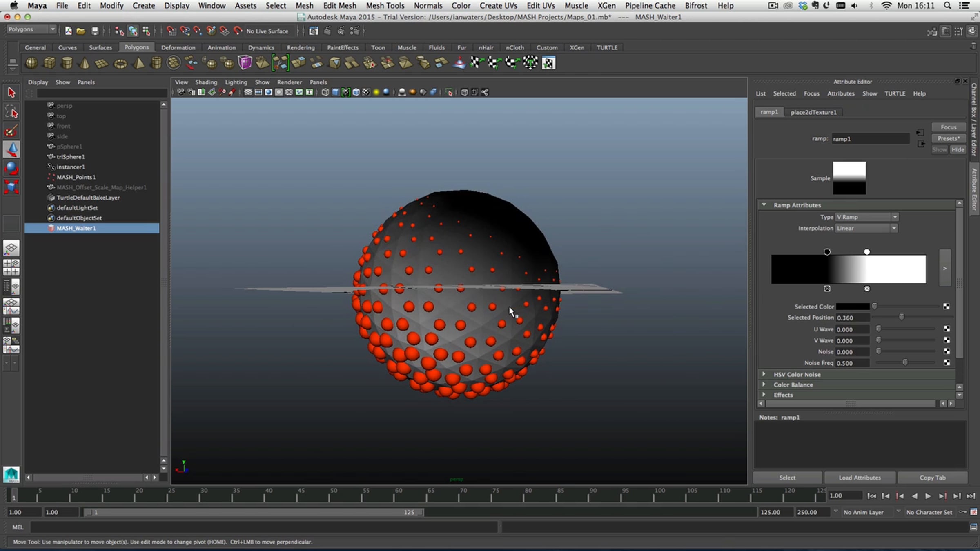Activate the Lasso select tool
This screenshot has height=551, width=980.
(x=11, y=111)
